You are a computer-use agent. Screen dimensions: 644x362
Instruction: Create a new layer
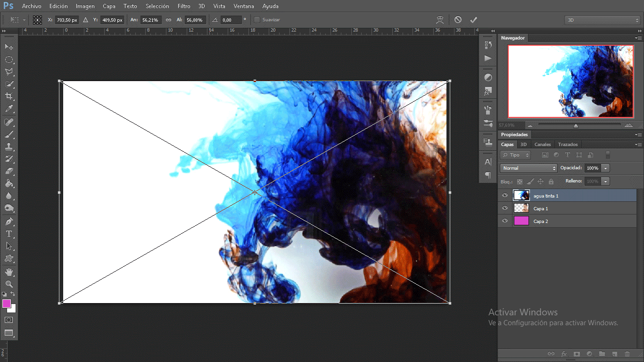click(614, 354)
